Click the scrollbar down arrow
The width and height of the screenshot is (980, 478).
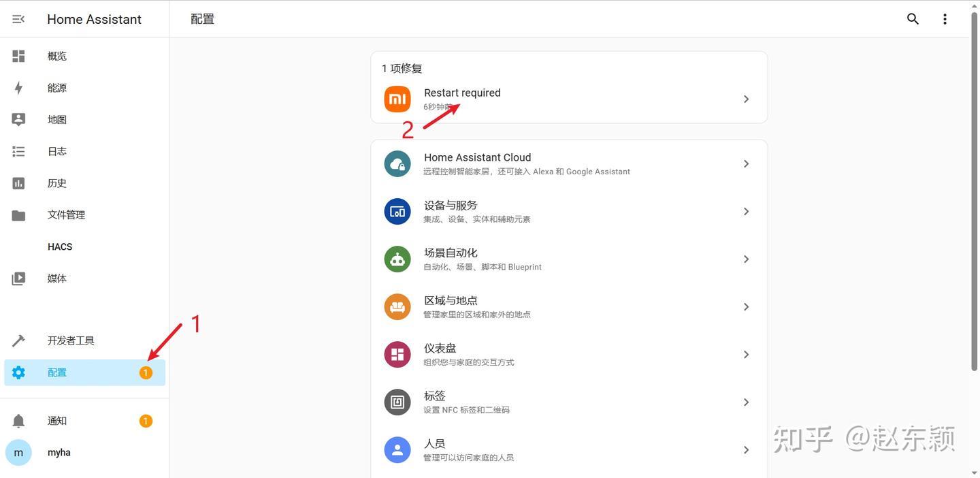click(x=975, y=473)
